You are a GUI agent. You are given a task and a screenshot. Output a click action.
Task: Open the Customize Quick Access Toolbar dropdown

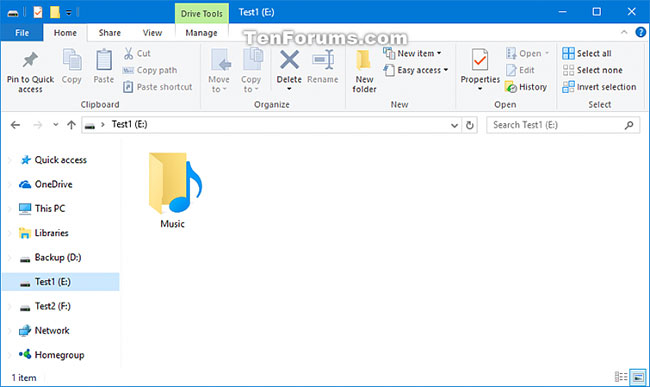pyautogui.click(x=69, y=13)
